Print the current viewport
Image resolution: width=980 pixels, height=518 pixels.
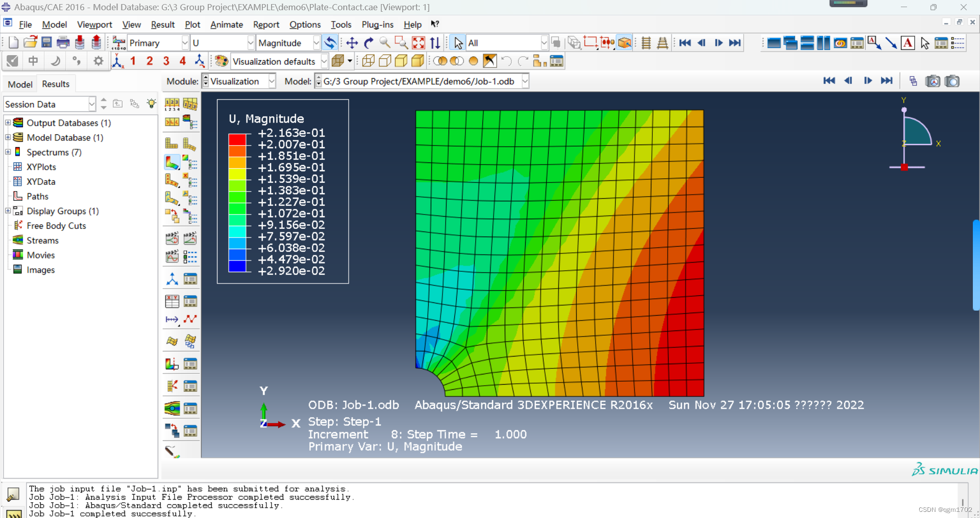(63, 42)
